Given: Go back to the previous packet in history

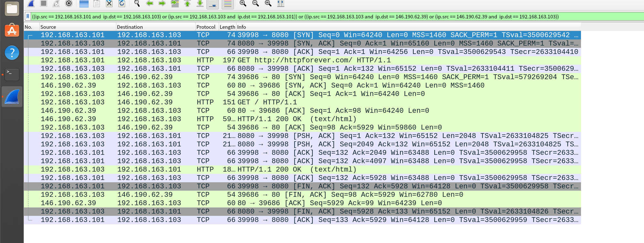Looking at the screenshot, I should 150,4.
